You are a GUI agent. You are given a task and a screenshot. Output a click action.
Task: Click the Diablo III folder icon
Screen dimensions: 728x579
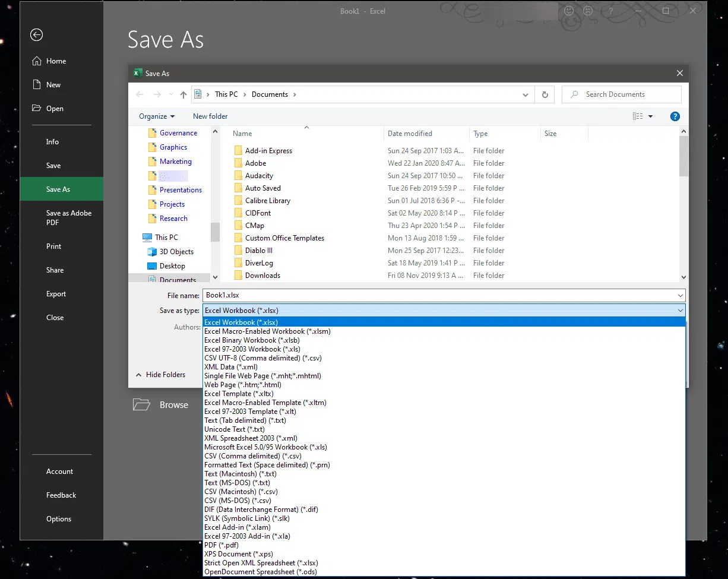pos(238,251)
